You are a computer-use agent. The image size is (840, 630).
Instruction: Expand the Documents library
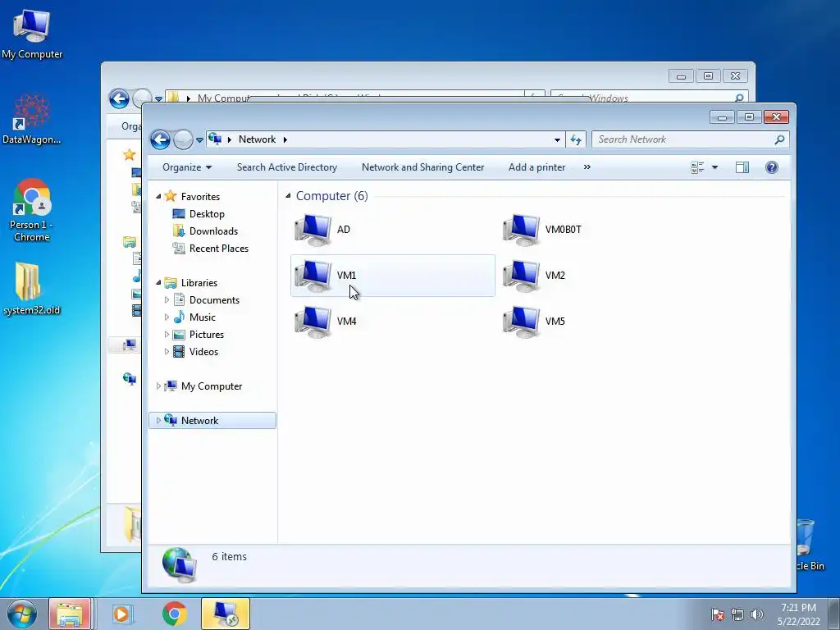[x=167, y=300]
